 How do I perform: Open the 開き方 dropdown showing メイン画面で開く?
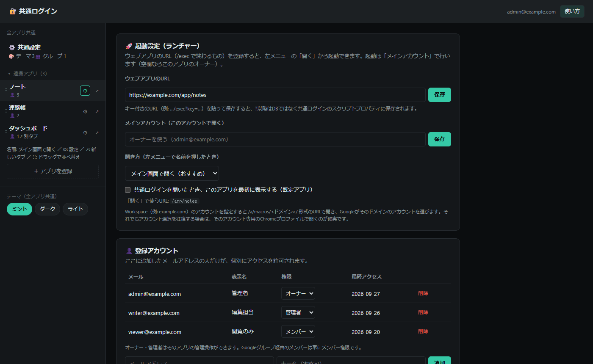172,173
